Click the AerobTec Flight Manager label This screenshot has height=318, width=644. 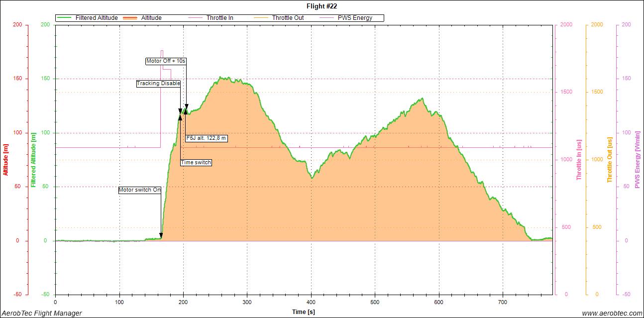[42, 313]
